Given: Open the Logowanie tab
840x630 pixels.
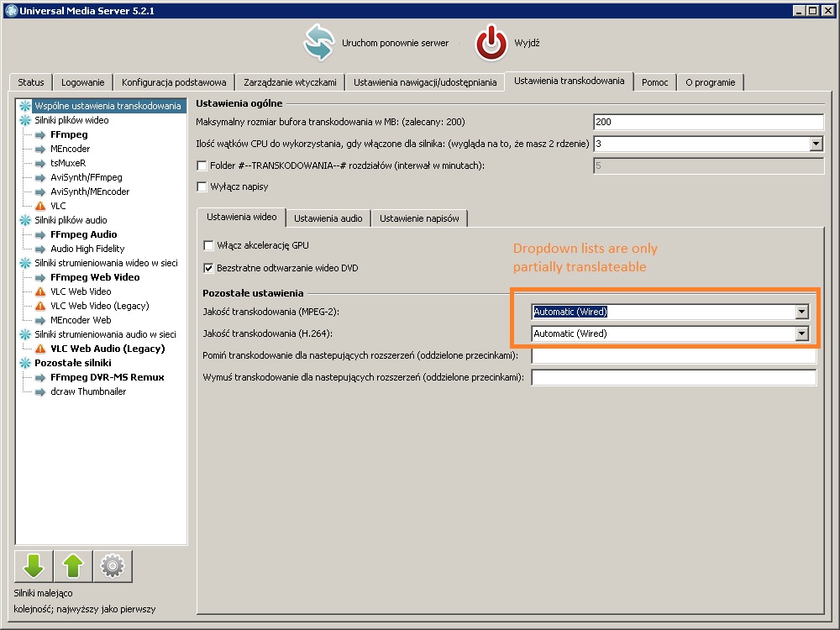Looking at the screenshot, I should click(x=83, y=82).
